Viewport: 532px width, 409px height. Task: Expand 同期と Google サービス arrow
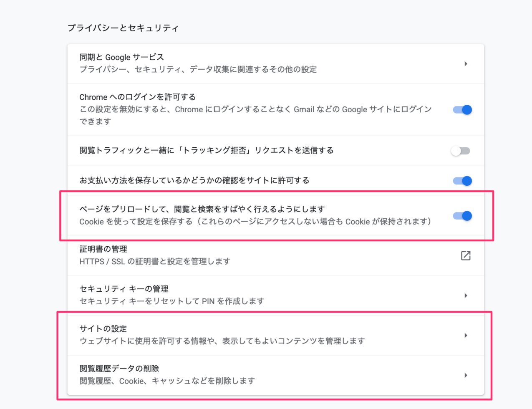click(x=466, y=64)
